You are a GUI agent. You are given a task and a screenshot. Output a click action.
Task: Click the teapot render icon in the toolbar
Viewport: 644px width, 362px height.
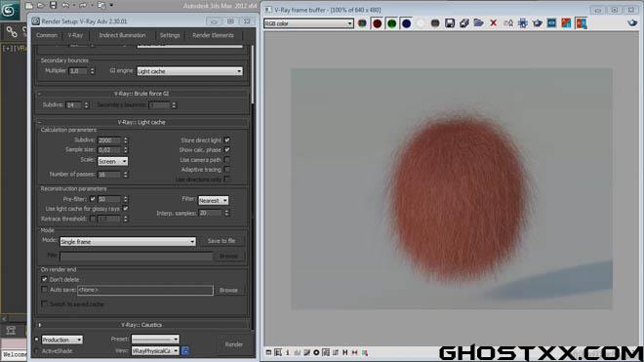pyautogui.click(x=538, y=23)
